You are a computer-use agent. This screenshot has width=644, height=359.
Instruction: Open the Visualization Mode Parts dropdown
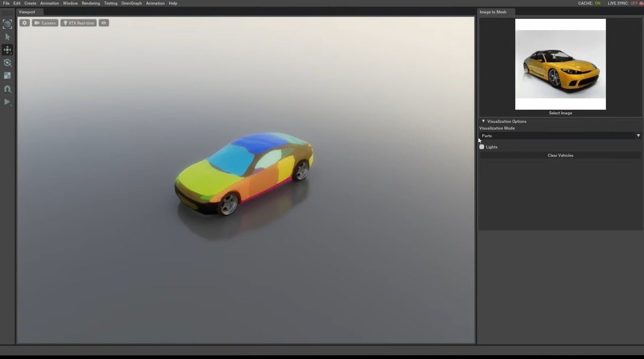click(x=560, y=136)
